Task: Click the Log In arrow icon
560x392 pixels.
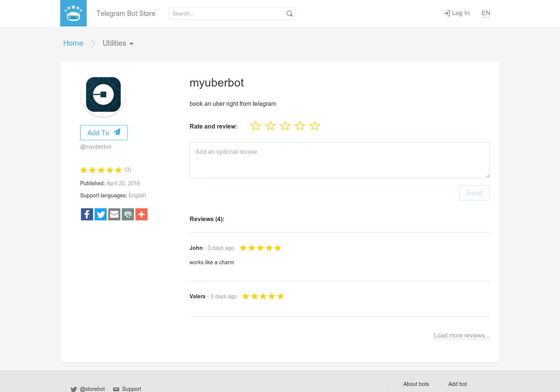Action: 447,13
